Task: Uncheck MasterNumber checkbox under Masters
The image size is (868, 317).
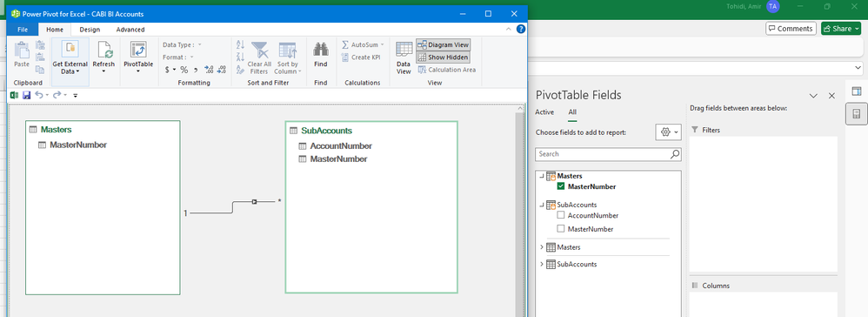Action: point(562,186)
